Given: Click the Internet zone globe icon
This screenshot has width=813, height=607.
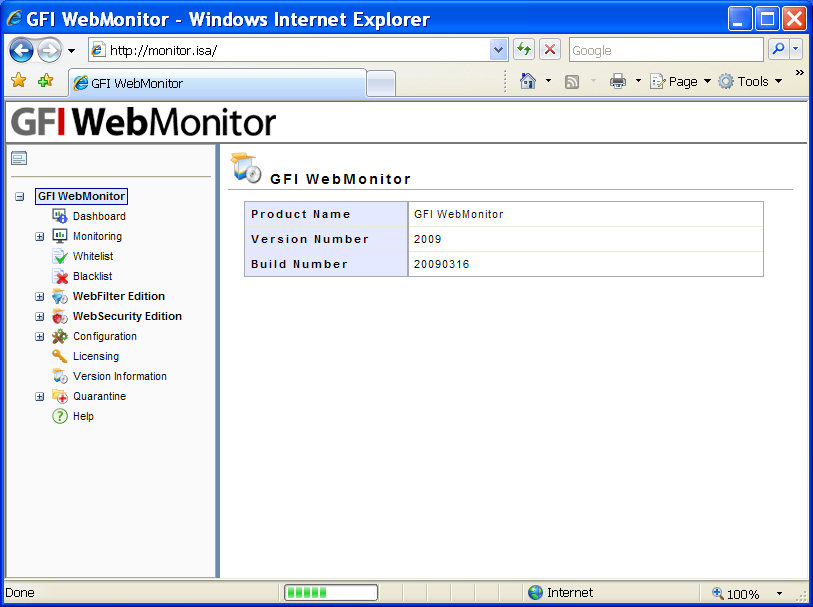Looking at the screenshot, I should 535,592.
